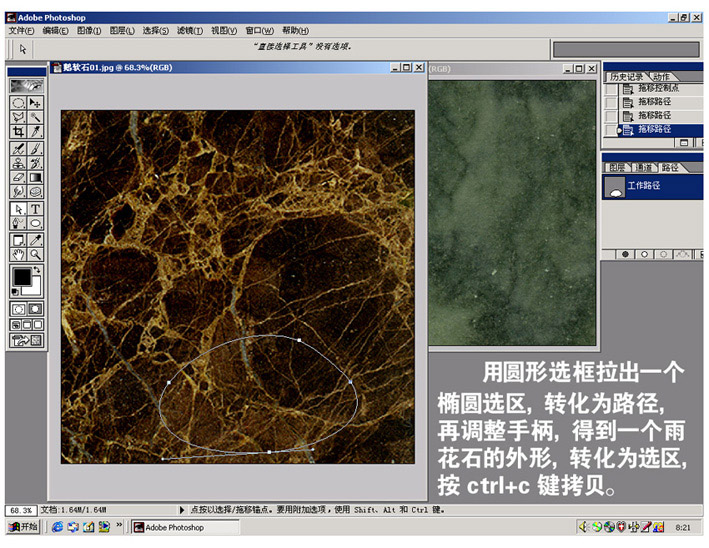Select the Polygonal Lasso tool

pyautogui.click(x=18, y=118)
